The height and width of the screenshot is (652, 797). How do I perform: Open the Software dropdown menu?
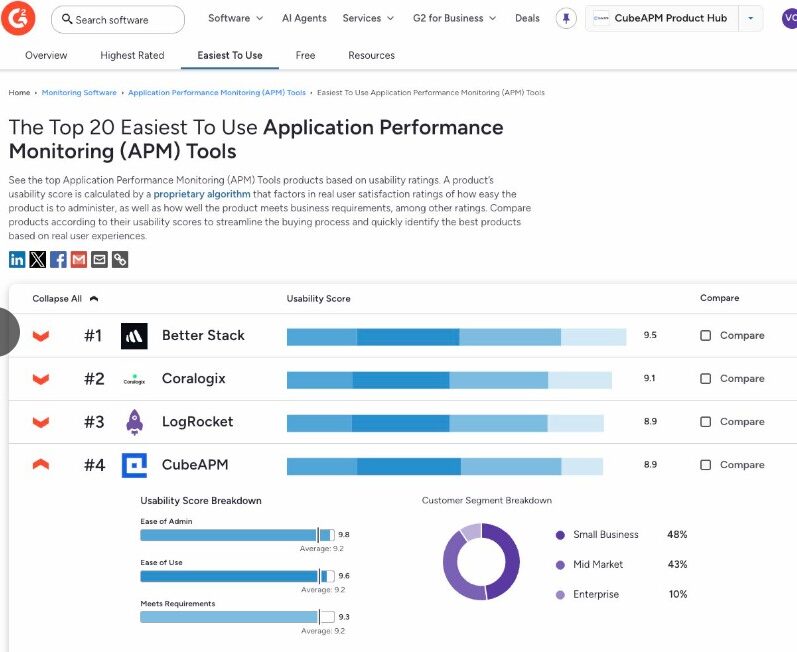click(235, 18)
